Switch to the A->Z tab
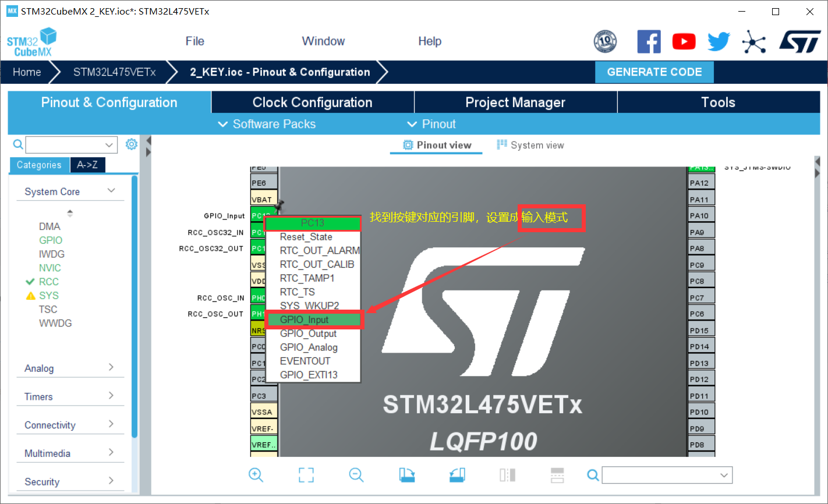 click(x=87, y=165)
